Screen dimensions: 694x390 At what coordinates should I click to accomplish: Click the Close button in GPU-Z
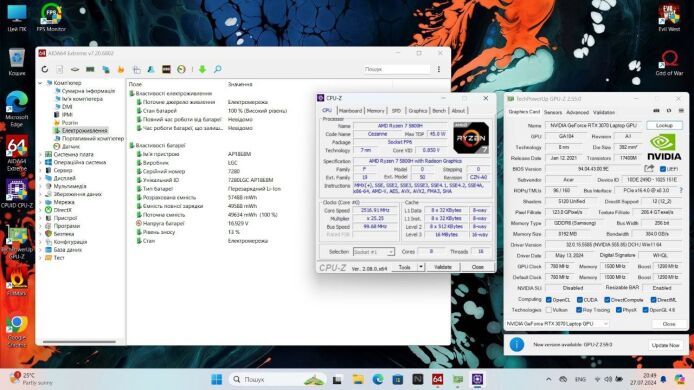click(x=669, y=324)
